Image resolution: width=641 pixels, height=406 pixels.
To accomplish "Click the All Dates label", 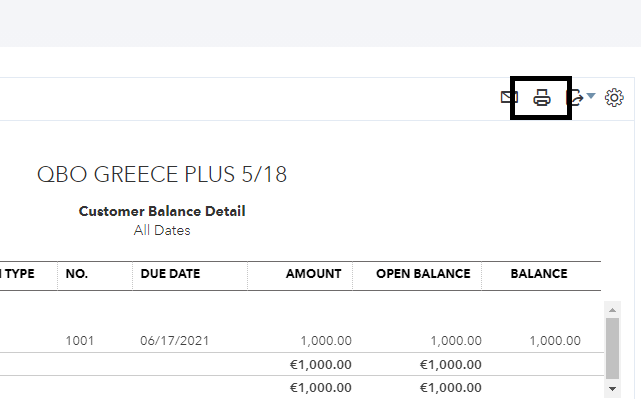I will click(x=162, y=230).
